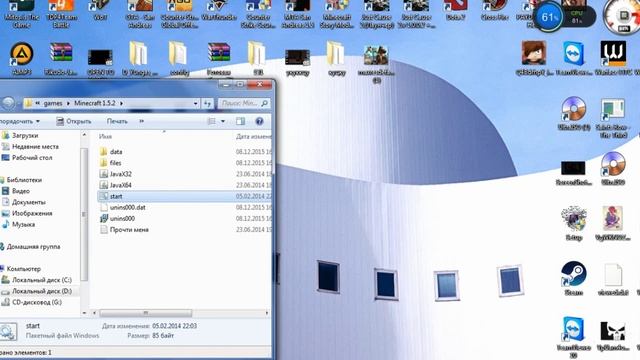
Task: Open the AIMP3 desktop shortcut
Action: coord(22,58)
